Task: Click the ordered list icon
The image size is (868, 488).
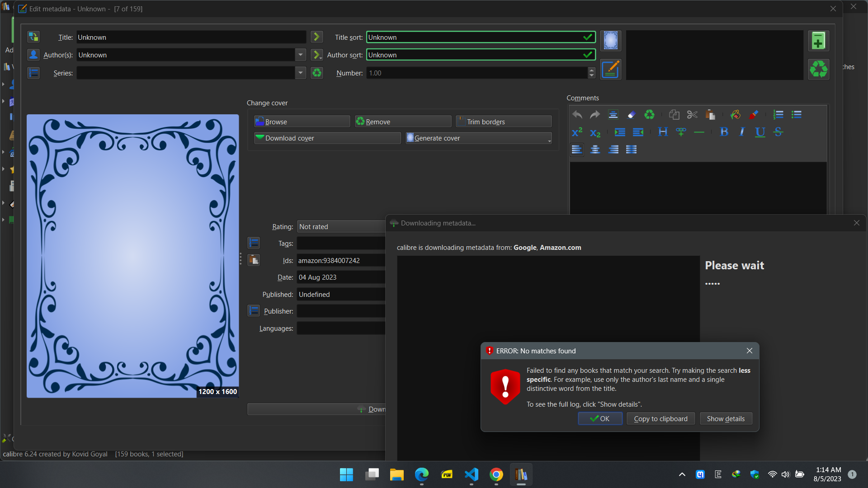Action: tap(778, 115)
